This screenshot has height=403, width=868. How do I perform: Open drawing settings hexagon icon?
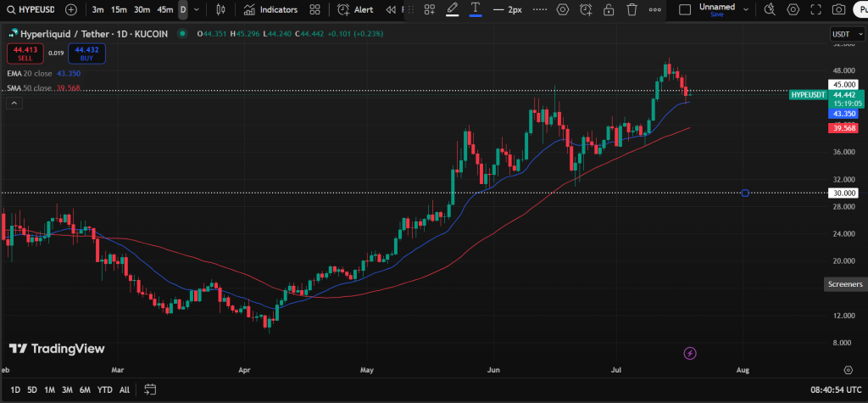563,9
